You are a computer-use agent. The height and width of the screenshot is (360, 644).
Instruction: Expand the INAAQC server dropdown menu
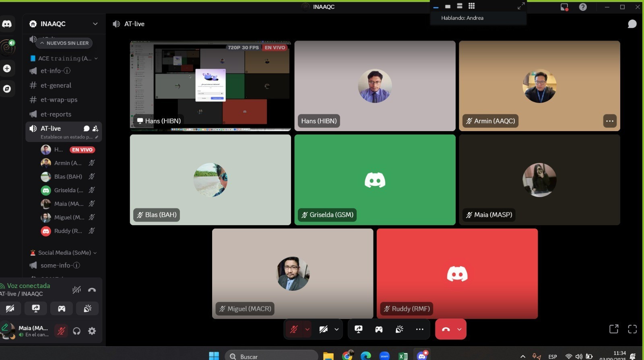coord(95,24)
